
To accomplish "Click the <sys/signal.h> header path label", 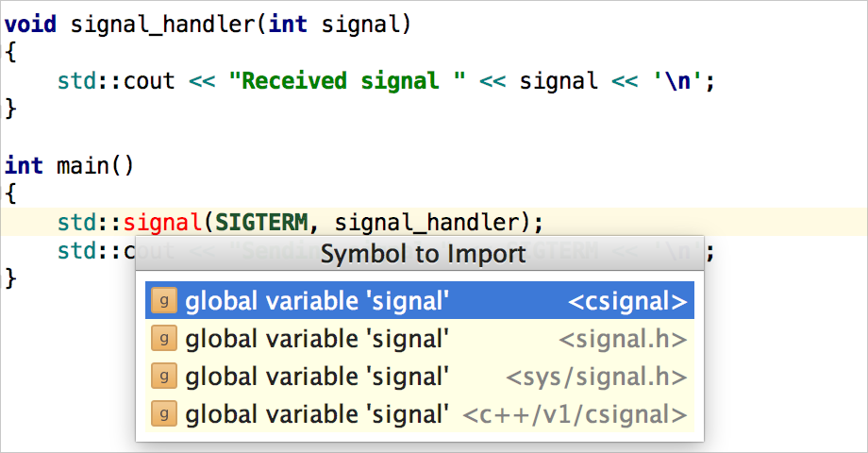I will 596,377.
